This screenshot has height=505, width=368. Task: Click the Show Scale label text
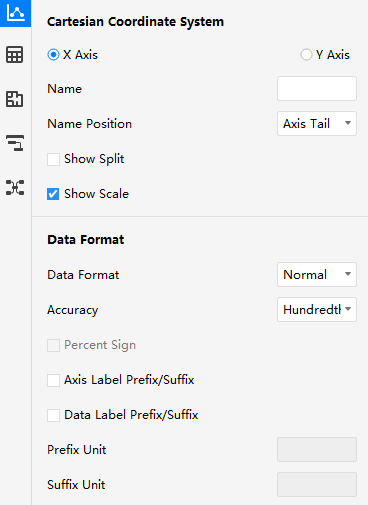pos(96,194)
